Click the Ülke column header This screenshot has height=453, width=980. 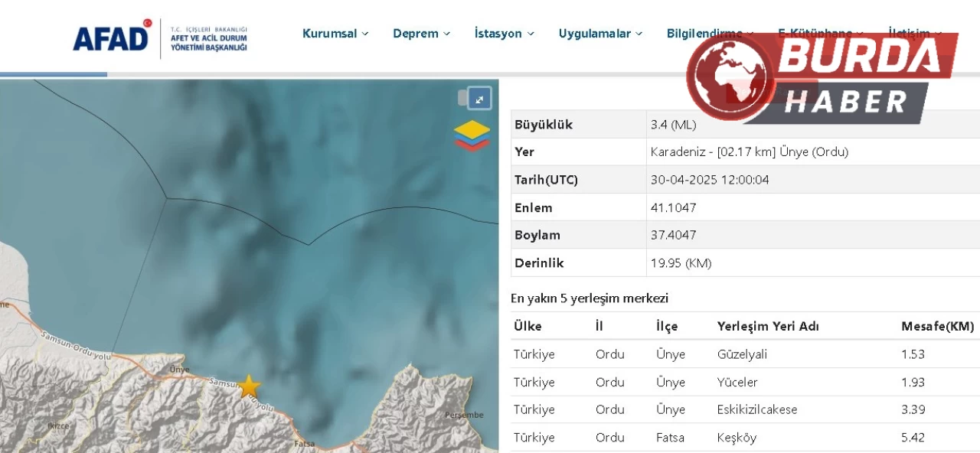pos(528,327)
